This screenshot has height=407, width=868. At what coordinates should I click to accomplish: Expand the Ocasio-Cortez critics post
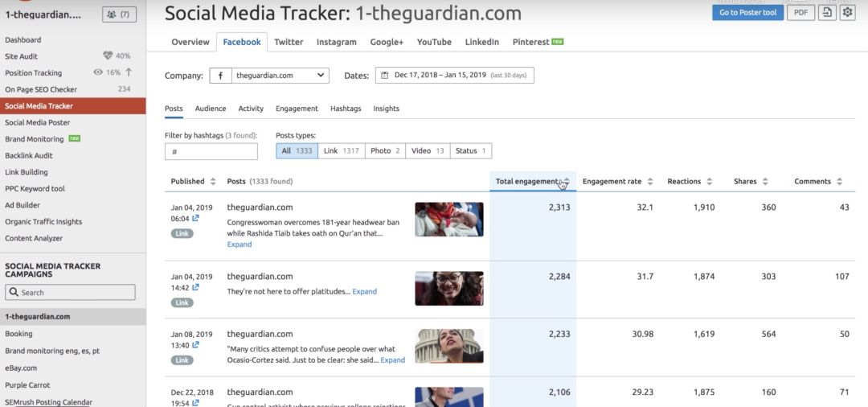tap(392, 360)
